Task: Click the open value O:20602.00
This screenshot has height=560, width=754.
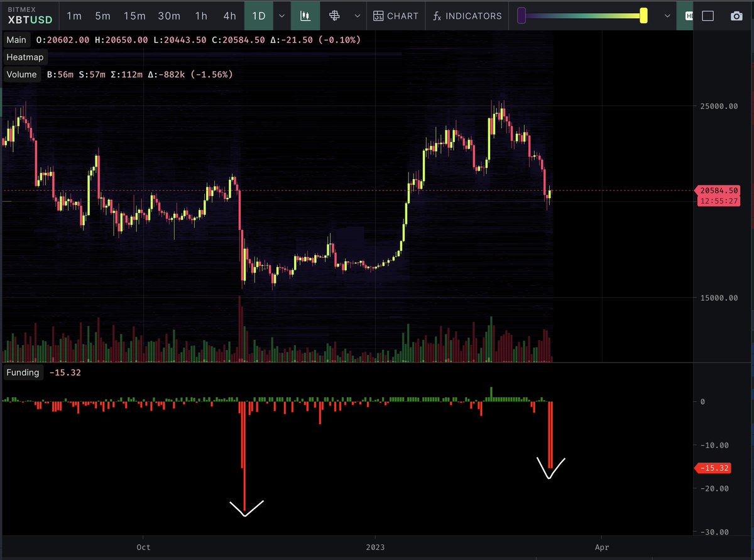Action: pos(63,40)
